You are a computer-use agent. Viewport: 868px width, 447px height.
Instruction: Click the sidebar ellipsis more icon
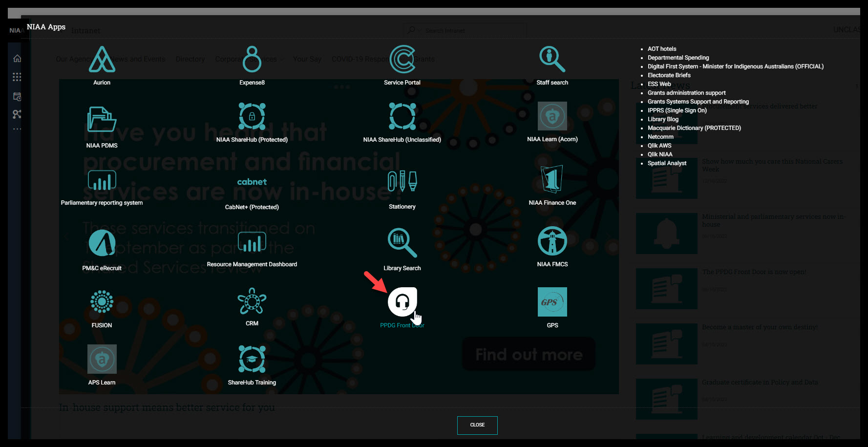[x=17, y=129]
